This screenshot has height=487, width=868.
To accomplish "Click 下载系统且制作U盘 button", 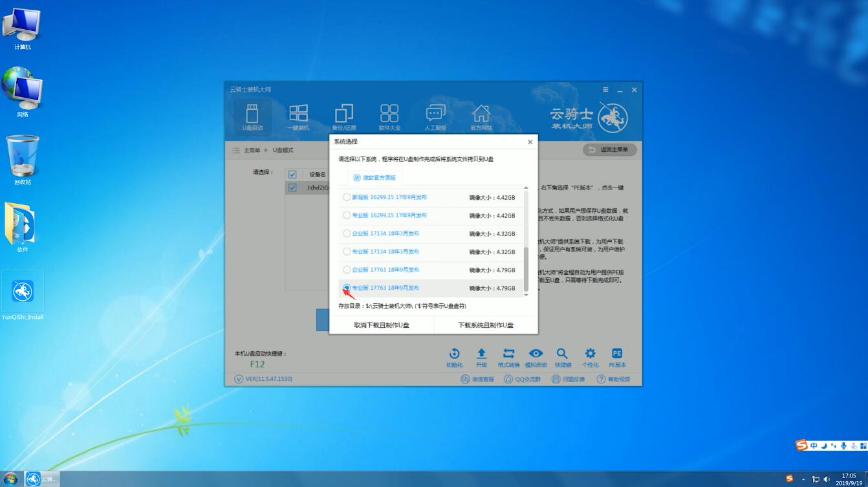I will coord(486,325).
